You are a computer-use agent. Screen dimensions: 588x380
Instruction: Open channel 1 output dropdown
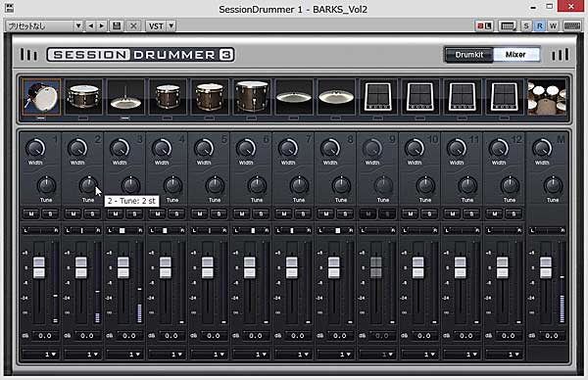click(x=40, y=354)
